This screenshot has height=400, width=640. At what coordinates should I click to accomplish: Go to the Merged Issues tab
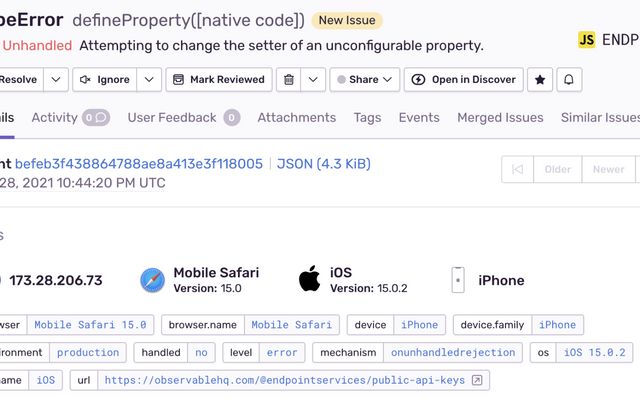500,117
